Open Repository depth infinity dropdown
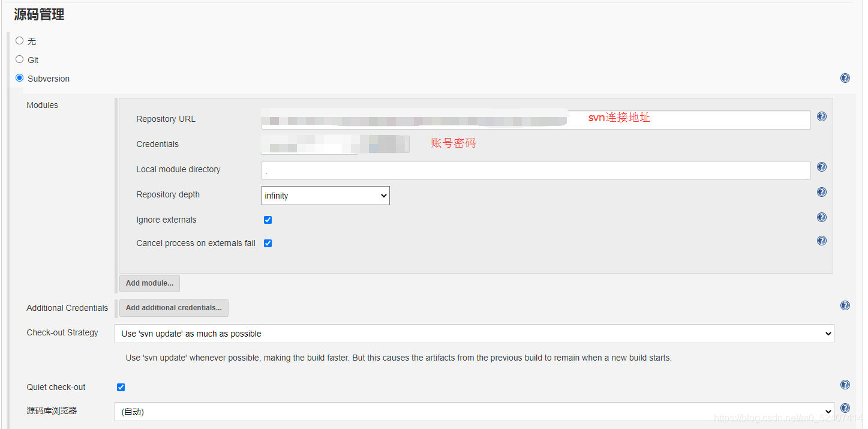Screen dimensions: 868x429 point(326,196)
